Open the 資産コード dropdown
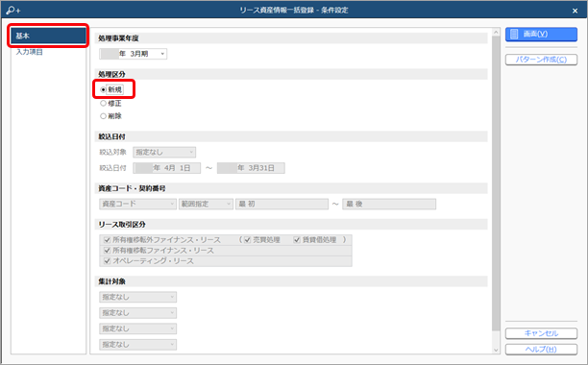Screen dimensions: 588x365 pyautogui.click(x=137, y=204)
